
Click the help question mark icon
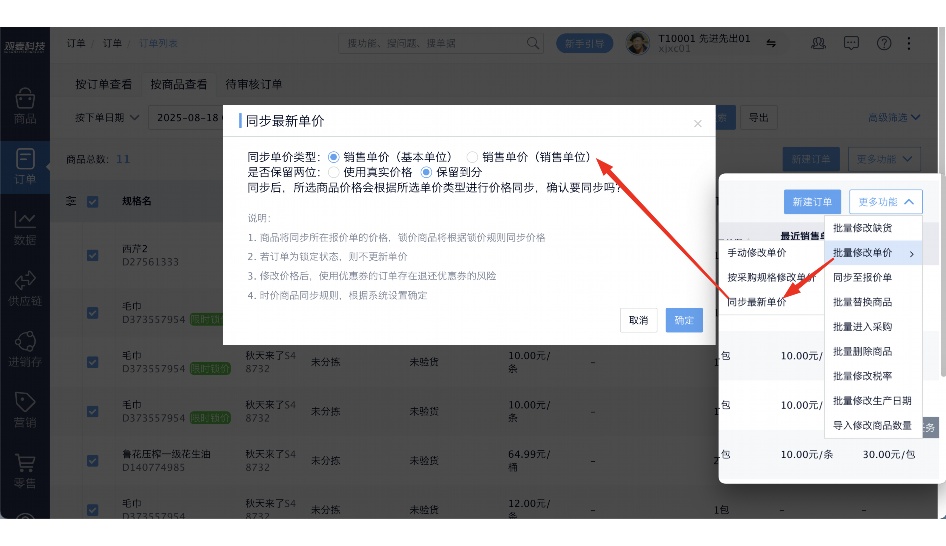pyautogui.click(x=884, y=43)
